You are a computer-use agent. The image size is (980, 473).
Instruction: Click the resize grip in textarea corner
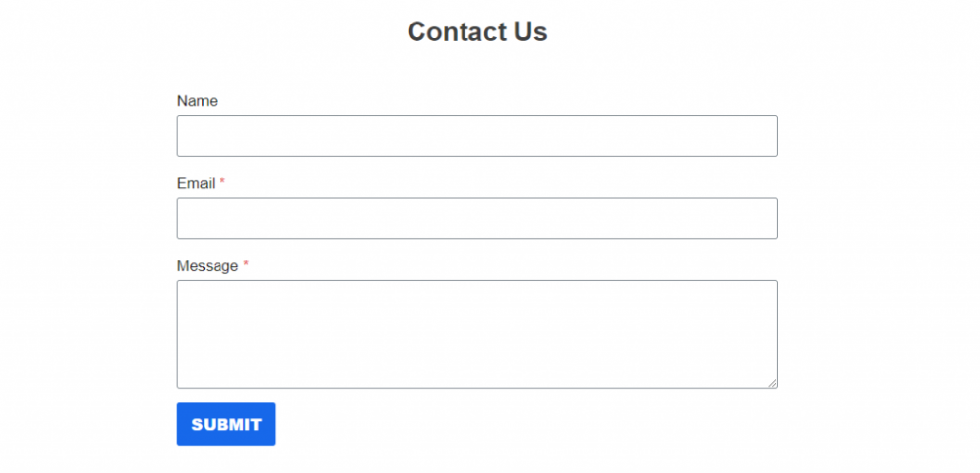[772, 383]
